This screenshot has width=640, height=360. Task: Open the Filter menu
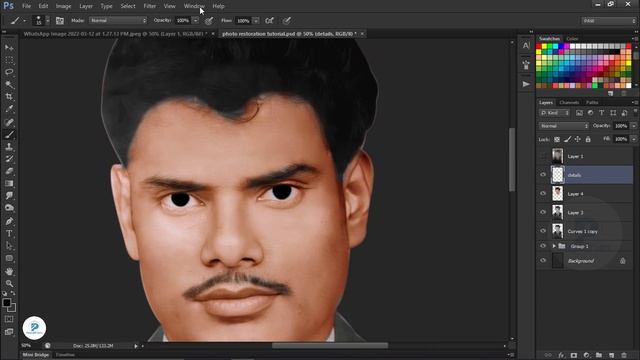click(150, 6)
